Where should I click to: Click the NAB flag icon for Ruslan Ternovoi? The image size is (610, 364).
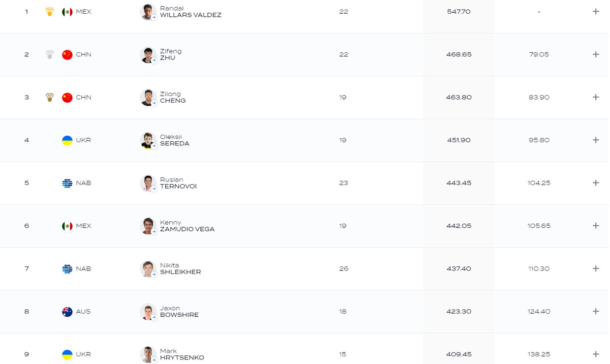click(67, 183)
